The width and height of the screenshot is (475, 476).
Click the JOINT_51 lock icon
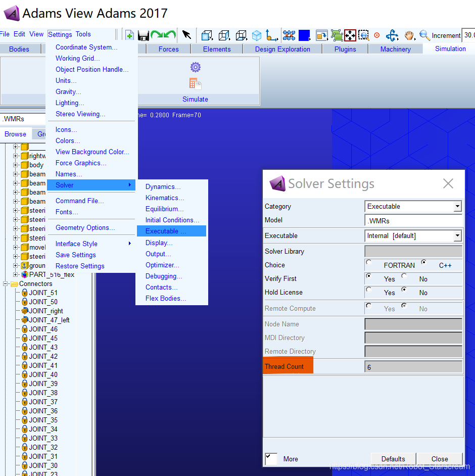[25, 293]
